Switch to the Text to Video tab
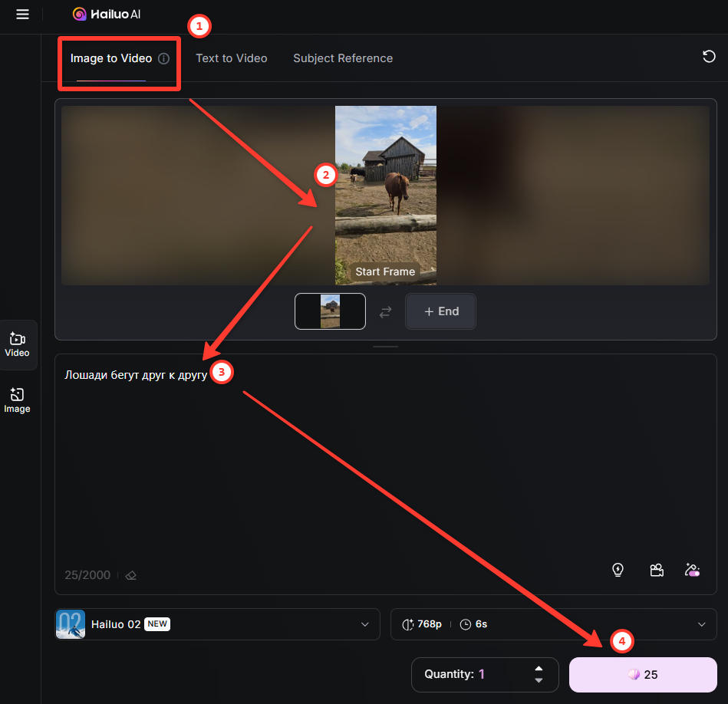Image resolution: width=728 pixels, height=704 pixels. tap(231, 58)
